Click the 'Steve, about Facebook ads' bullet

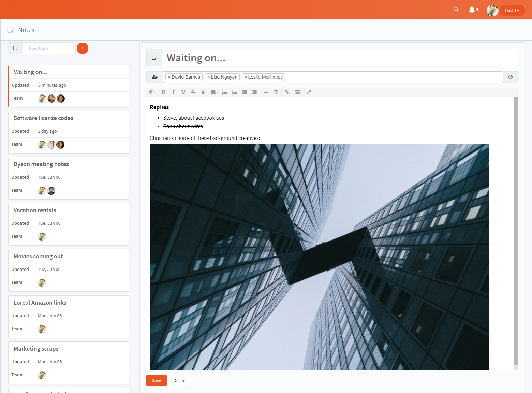point(194,118)
